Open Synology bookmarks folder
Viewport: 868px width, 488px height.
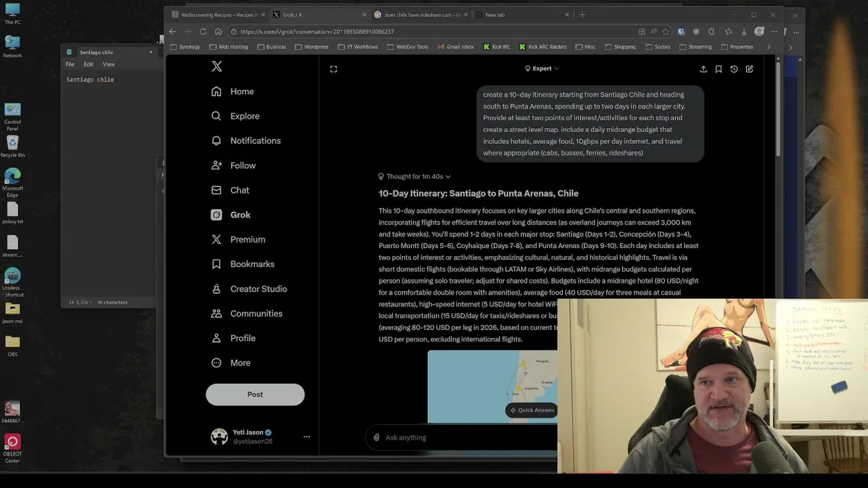(185, 47)
